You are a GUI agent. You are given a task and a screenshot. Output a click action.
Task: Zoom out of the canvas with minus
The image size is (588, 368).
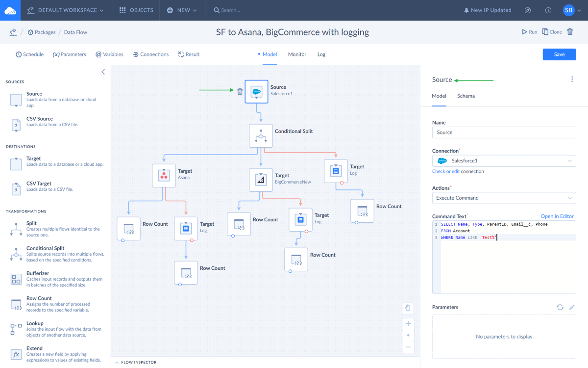(x=408, y=347)
